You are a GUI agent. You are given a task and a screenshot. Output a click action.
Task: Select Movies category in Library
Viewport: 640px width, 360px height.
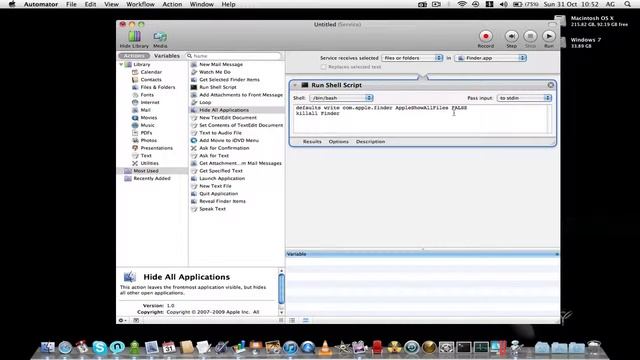point(149,118)
